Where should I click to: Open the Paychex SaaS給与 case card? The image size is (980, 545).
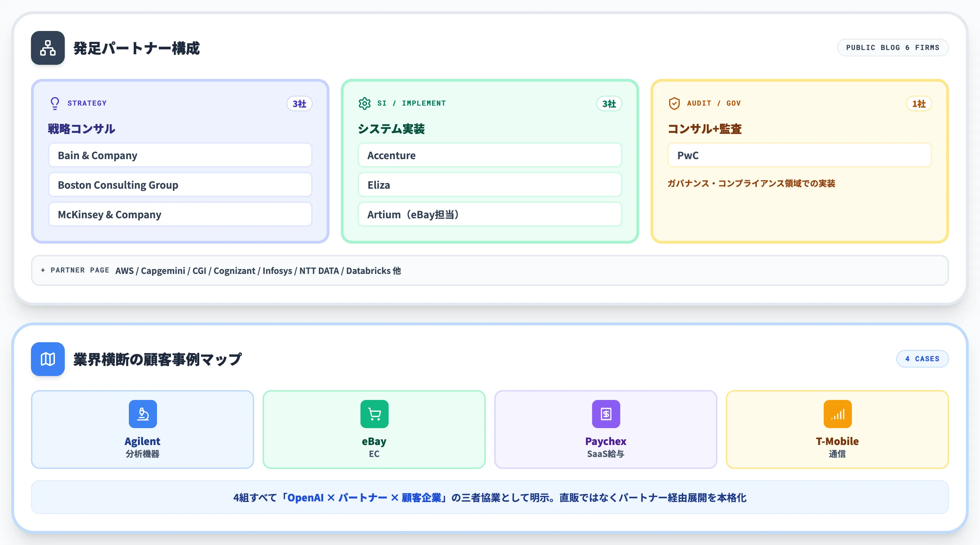606,429
